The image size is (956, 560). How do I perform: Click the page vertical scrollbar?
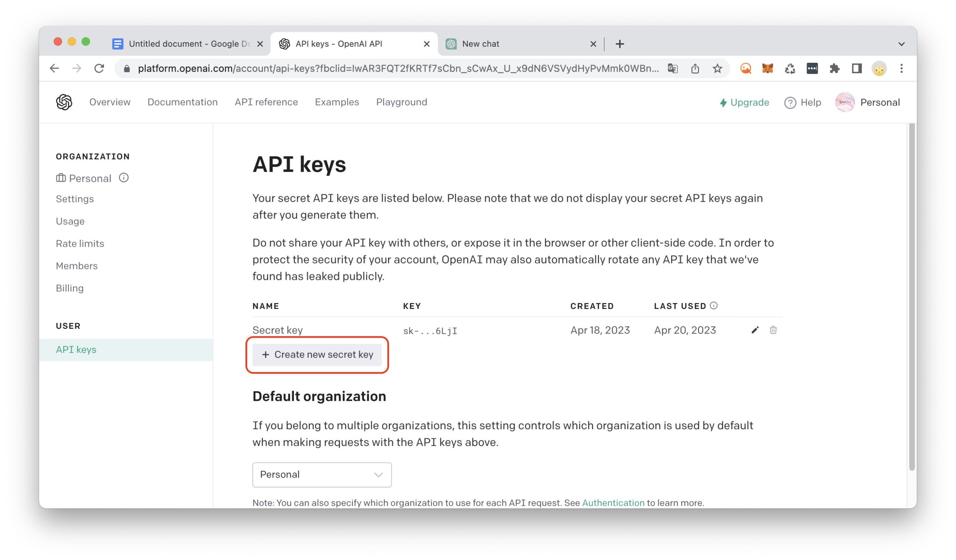(912, 296)
